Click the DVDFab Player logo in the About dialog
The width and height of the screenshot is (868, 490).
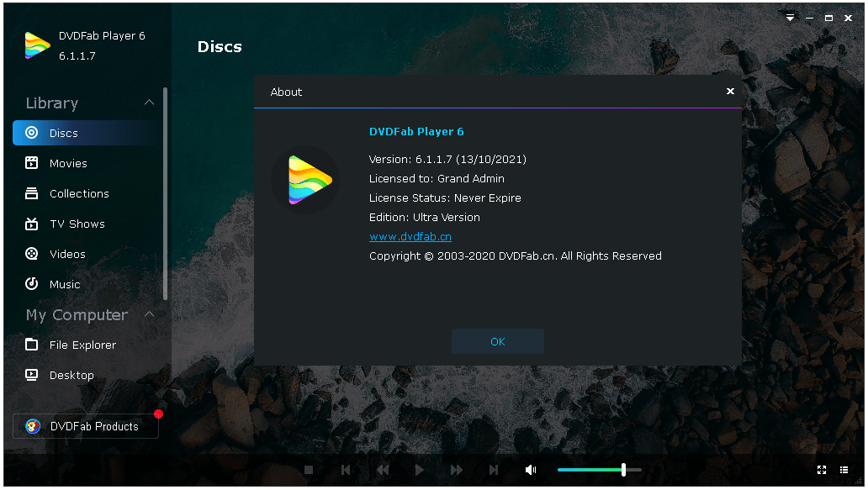pyautogui.click(x=306, y=180)
